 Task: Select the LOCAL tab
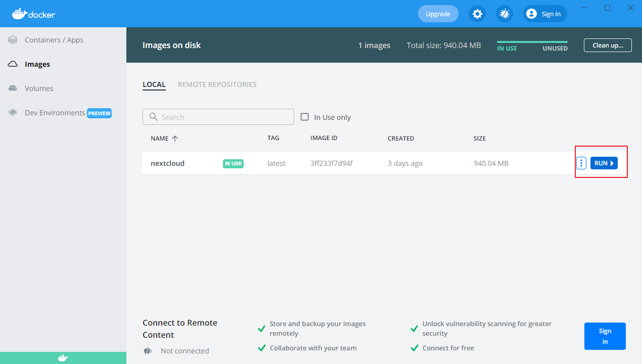[154, 84]
